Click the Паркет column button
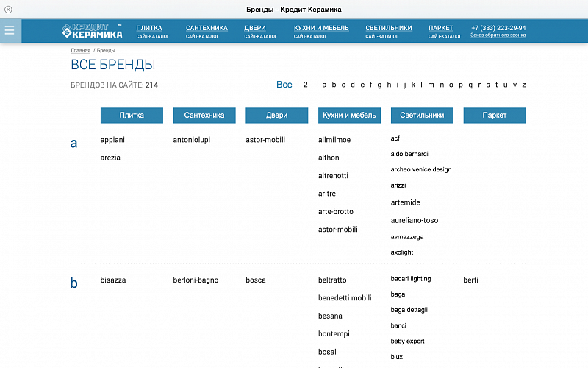 click(495, 116)
